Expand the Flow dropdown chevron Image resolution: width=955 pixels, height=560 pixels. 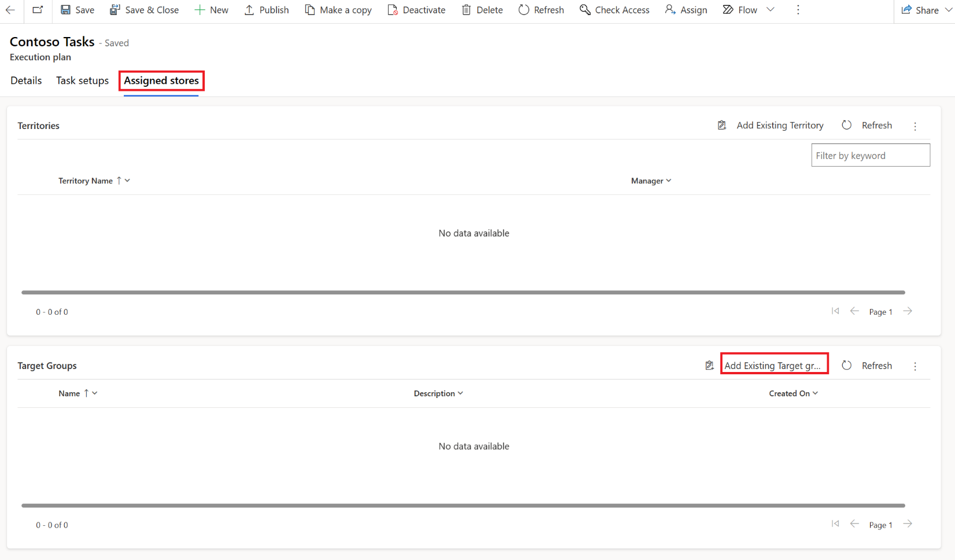pyautogui.click(x=770, y=10)
